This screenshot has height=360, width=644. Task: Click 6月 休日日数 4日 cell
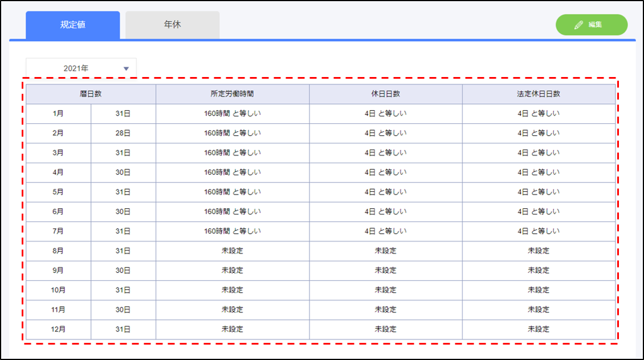[386, 212]
